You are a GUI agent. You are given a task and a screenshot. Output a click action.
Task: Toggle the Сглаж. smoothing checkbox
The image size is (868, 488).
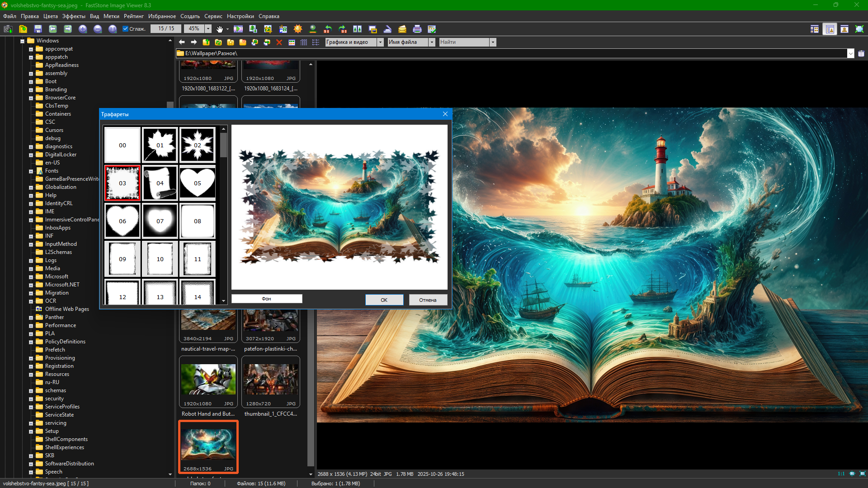[x=126, y=29]
